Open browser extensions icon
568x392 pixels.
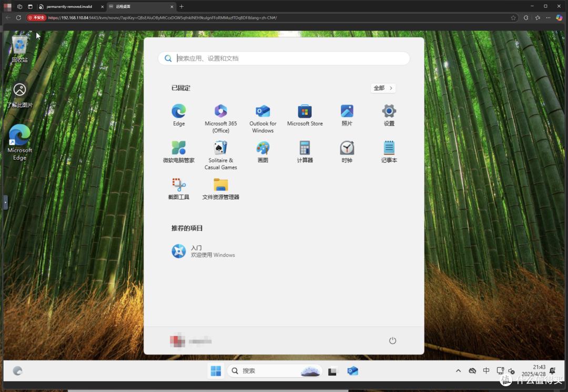pos(526,17)
